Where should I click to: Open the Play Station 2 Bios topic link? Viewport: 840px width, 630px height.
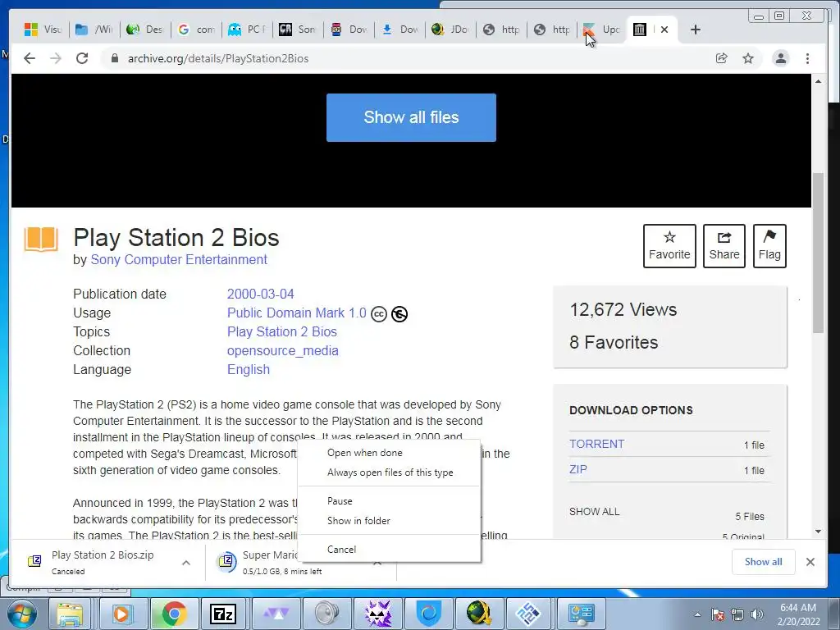(x=282, y=331)
